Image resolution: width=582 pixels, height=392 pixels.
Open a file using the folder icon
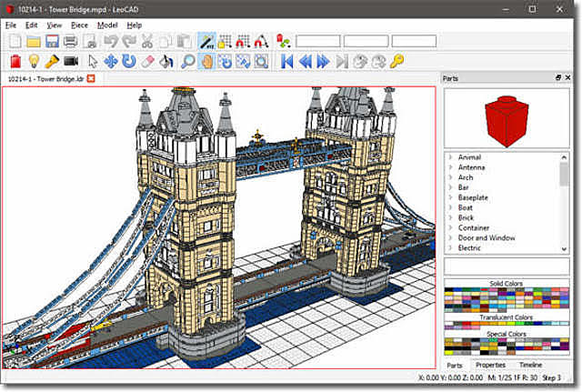tap(34, 41)
